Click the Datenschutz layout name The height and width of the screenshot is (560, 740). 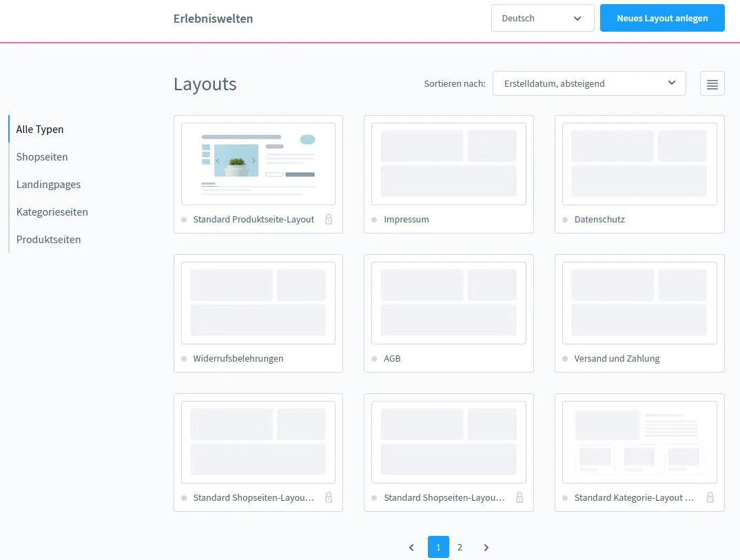tap(599, 219)
